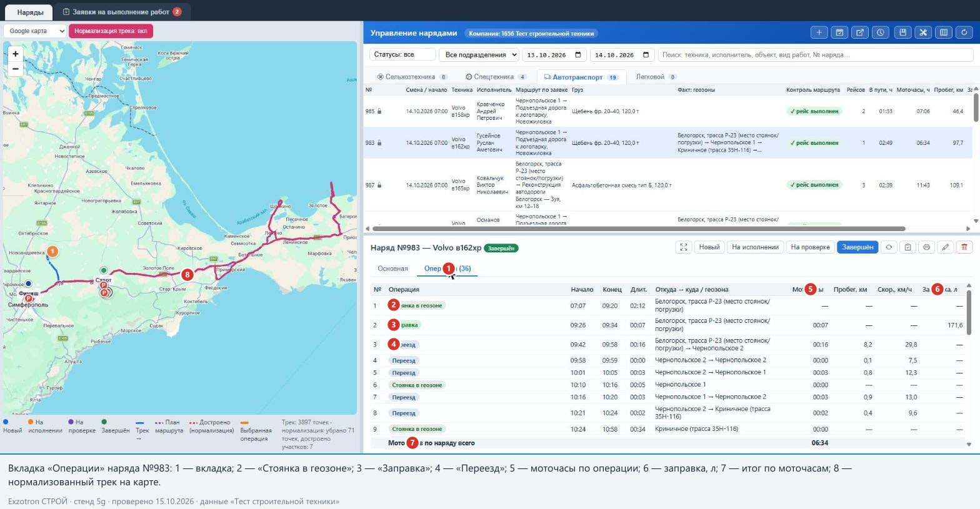The height and width of the screenshot is (509, 980).
Task: Zoom out the map with the minus button
Action: point(16,69)
